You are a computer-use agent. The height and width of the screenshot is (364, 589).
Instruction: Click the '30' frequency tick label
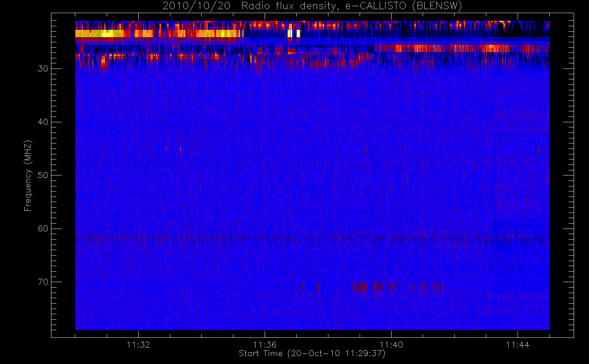point(43,69)
